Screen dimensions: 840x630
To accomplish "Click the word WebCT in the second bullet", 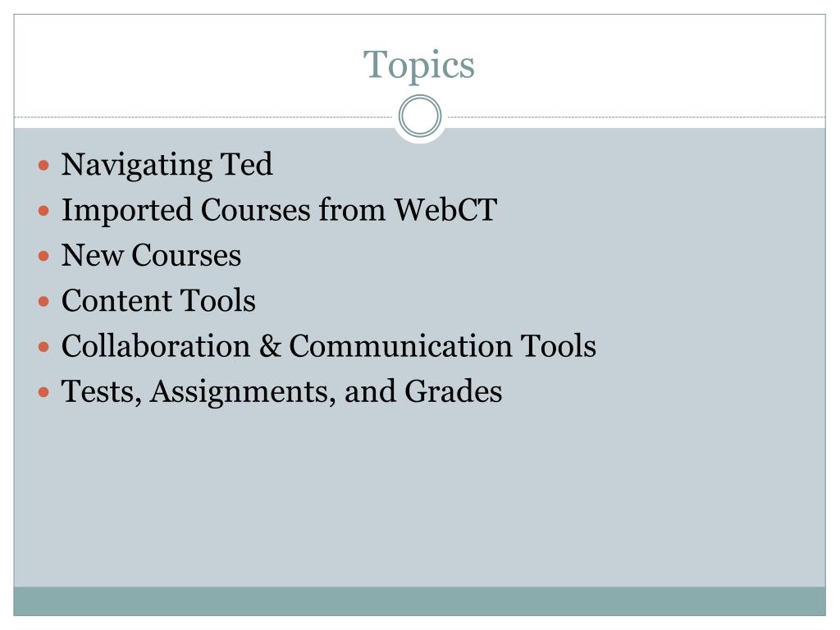I will pyautogui.click(x=445, y=209).
